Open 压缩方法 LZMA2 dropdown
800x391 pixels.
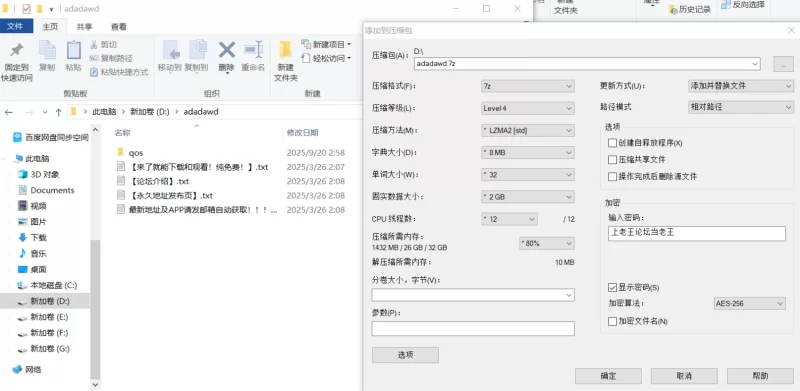(528, 131)
